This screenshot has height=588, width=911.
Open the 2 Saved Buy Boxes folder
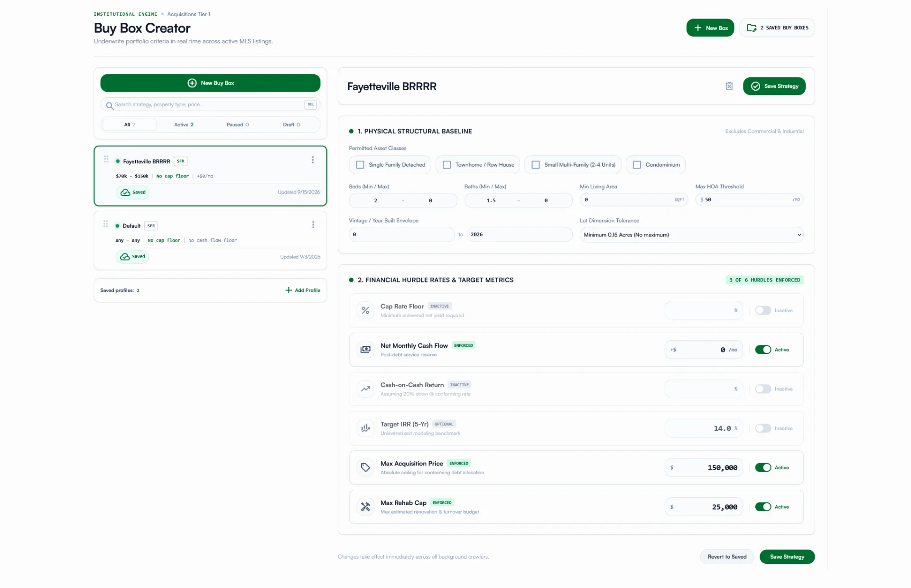777,28
